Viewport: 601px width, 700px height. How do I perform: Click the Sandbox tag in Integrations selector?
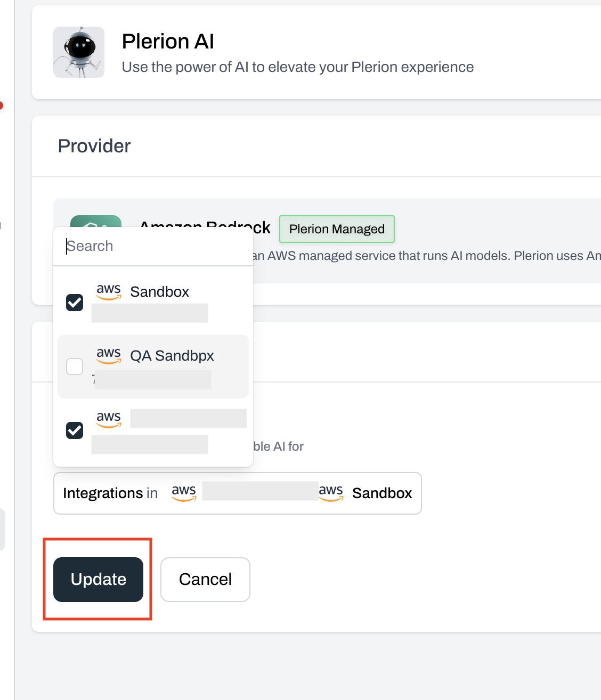(x=381, y=493)
